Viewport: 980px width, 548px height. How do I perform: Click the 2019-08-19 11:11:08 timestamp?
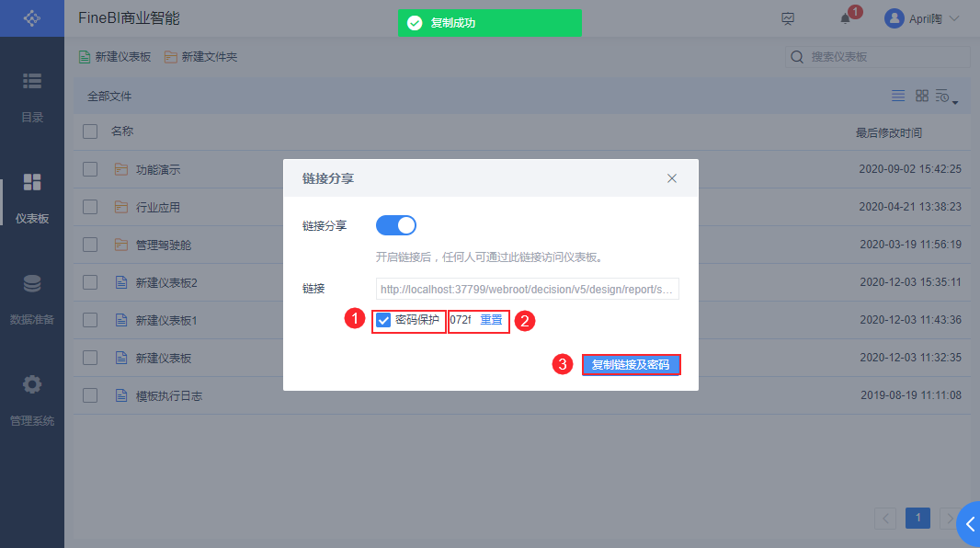coord(911,395)
